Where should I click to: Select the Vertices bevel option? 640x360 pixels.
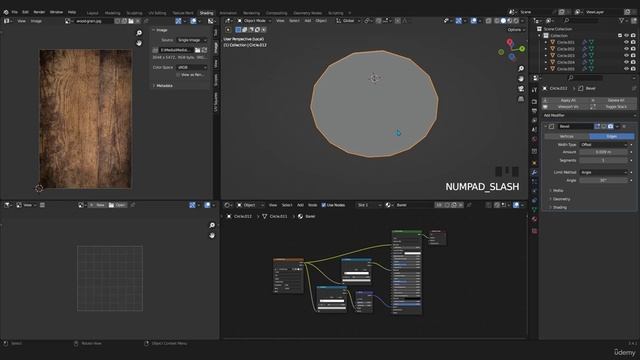point(567,136)
